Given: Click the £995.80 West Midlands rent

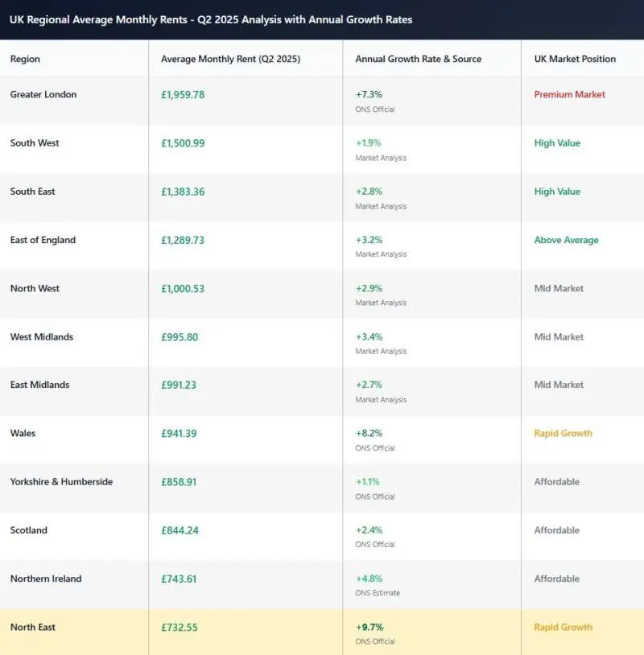Looking at the screenshot, I should pos(180,337).
